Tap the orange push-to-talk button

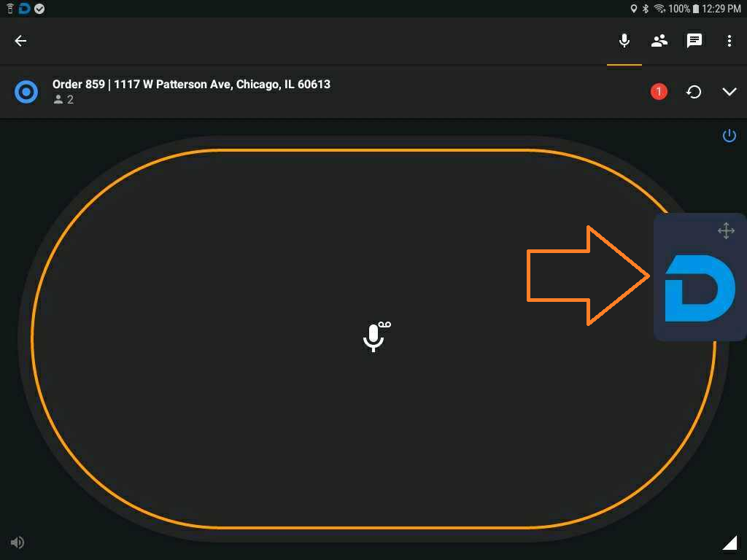[373, 338]
